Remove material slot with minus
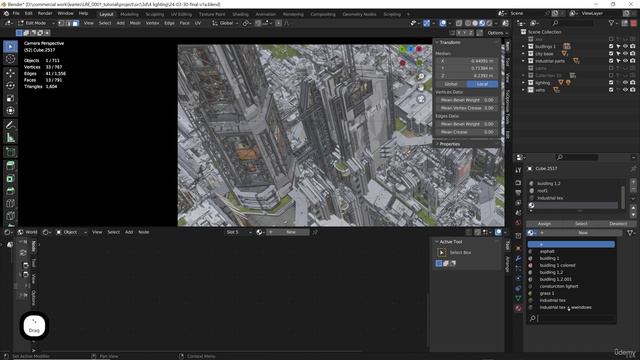Viewport: 640px width, 360px height. [633, 189]
